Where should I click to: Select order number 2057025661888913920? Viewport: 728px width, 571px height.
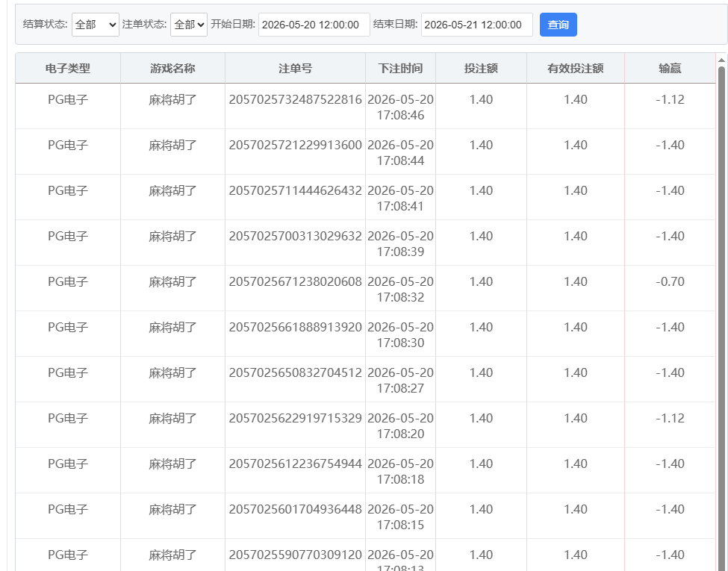click(295, 327)
